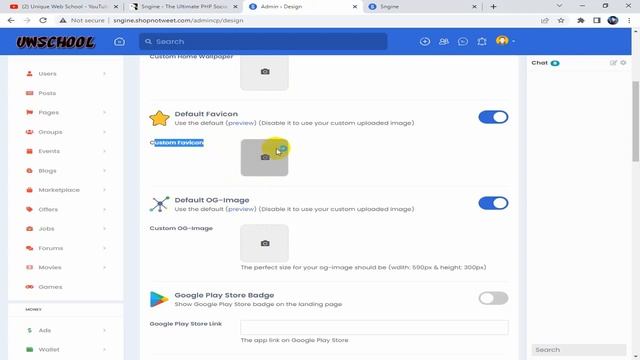Expand the Blogs menu chevron
This screenshot has height=360, width=640.
(x=104, y=171)
